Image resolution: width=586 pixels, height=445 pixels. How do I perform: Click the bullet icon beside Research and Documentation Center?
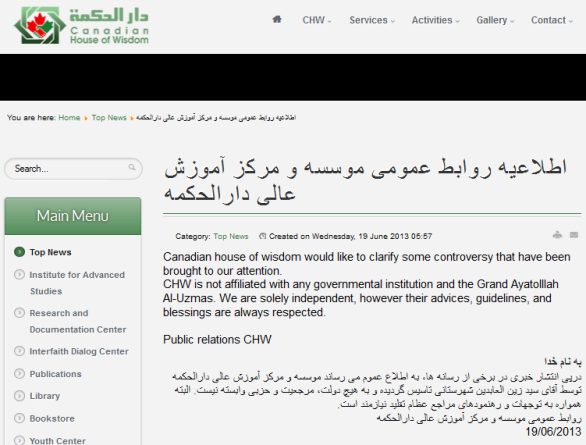point(19,313)
